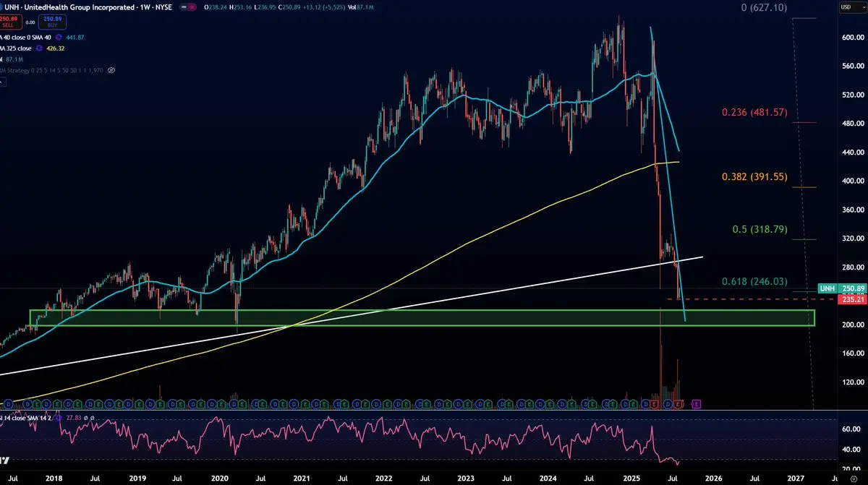Click the RSI 14 close SMA legend

click(25, 418)
